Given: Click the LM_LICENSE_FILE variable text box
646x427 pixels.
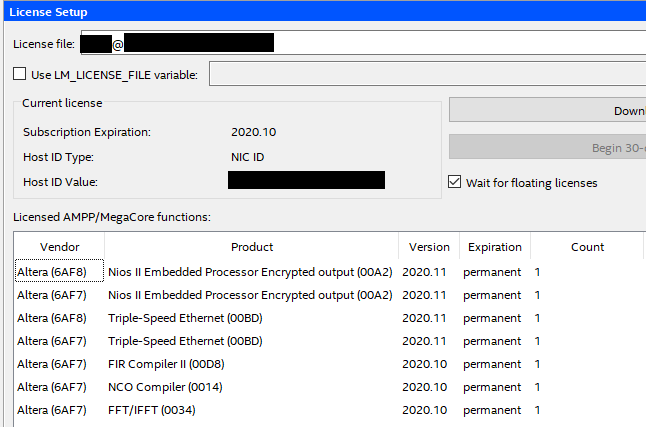Looking at the screenshot, I should tap(427, 74).
